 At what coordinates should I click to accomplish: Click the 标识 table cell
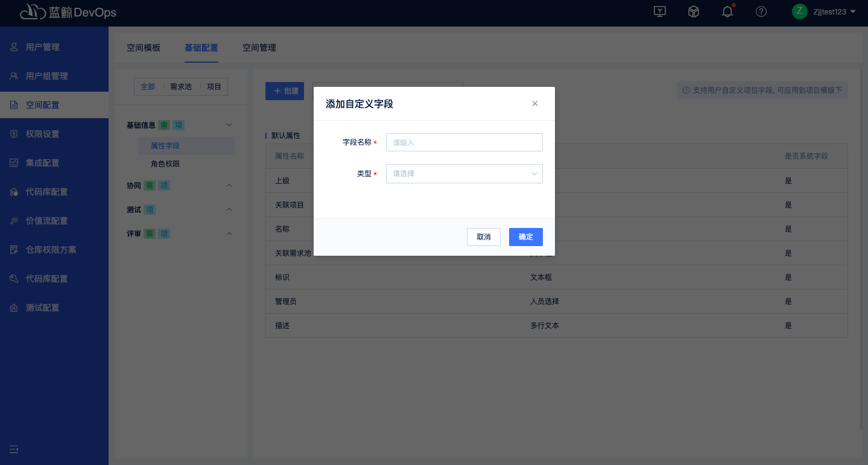[282, 277]
